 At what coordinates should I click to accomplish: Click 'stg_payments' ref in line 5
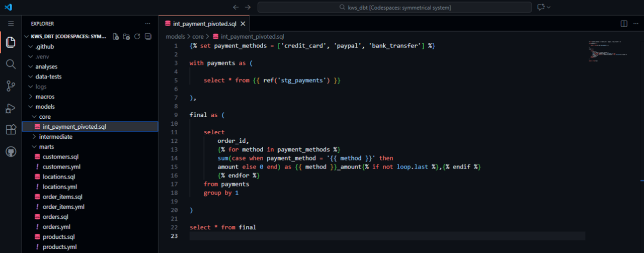point(302,80)
